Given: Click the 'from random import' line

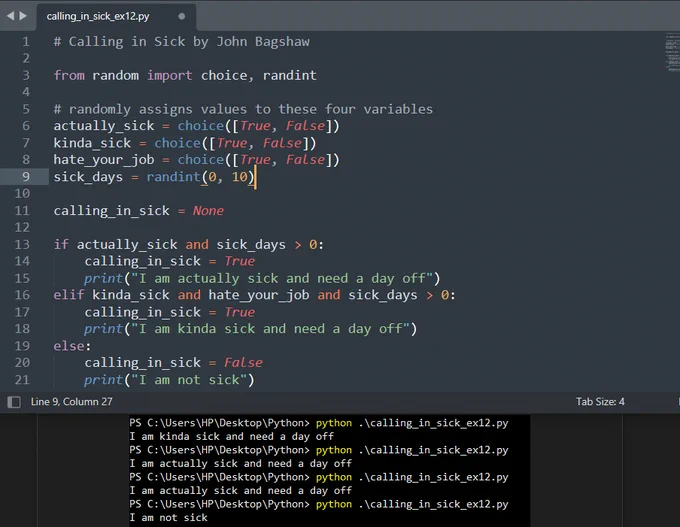Looking at the screenshot, I should [185, 75].
